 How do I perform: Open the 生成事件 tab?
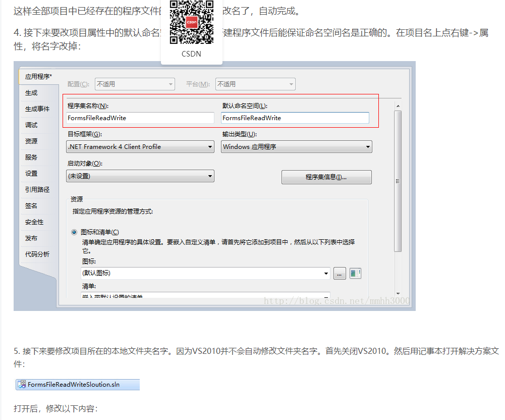pyautogui.click(x=37, y=109)
